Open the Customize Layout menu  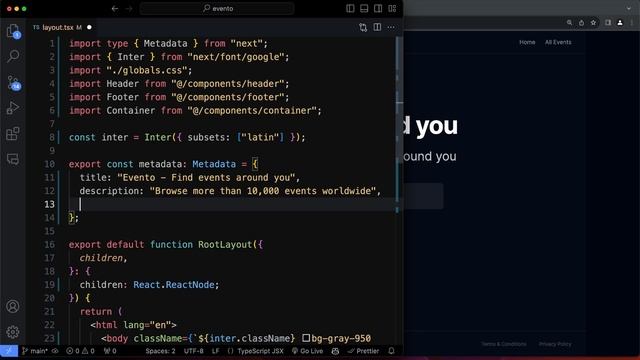392,9
